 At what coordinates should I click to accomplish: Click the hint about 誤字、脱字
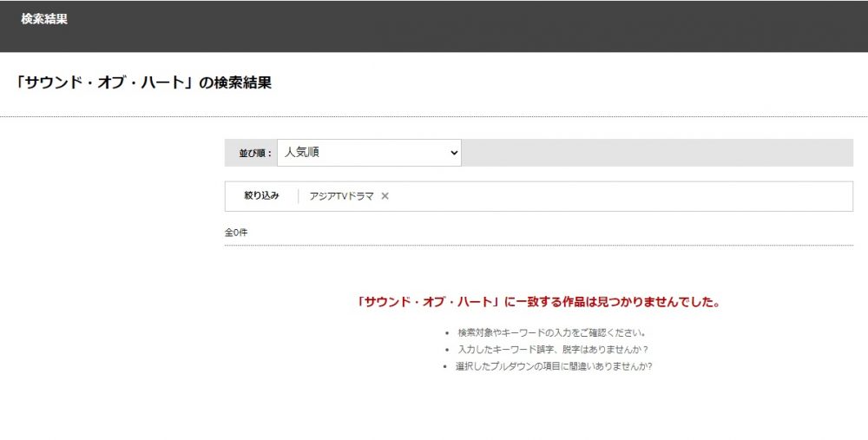pos(552,350)
